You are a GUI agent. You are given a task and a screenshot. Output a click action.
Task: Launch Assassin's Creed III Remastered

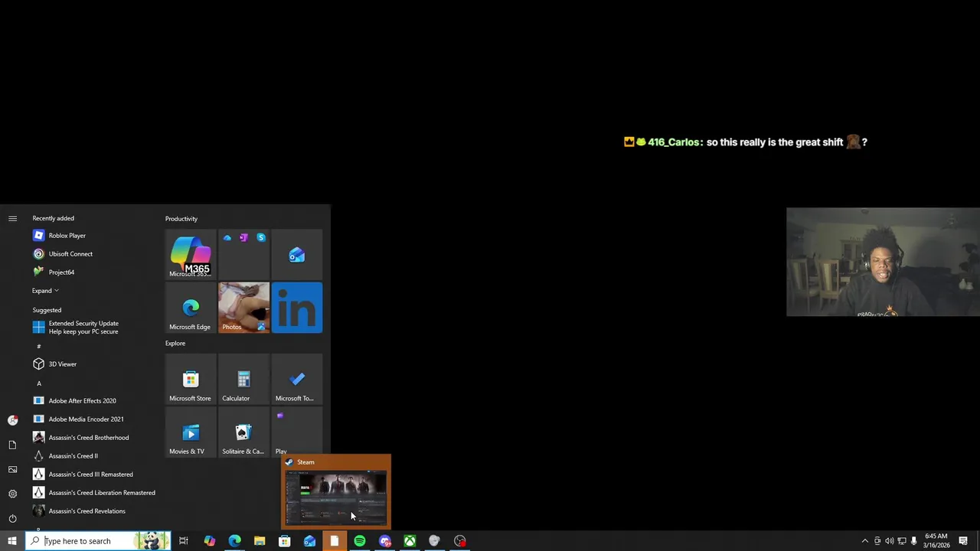pos(92,474)
